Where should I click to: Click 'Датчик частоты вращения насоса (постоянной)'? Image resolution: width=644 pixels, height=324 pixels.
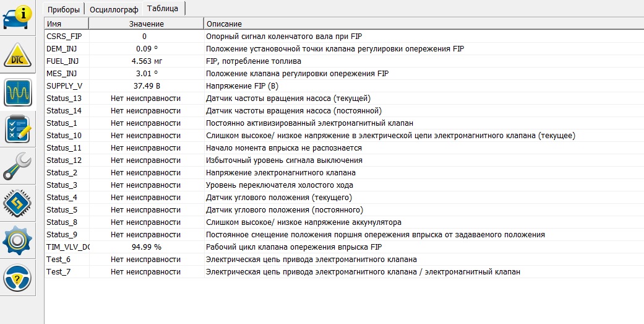click(294, 111)
